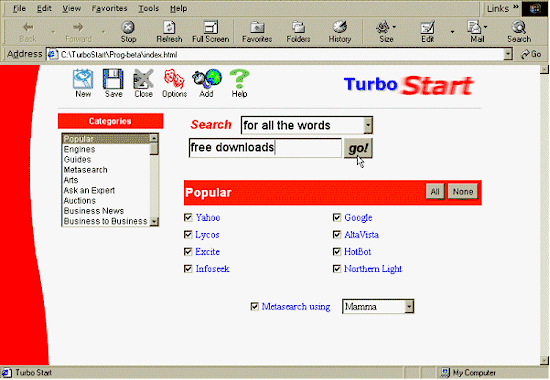
Task: Disable the Metasearch using checkbox
Action: tap(255, 307)
